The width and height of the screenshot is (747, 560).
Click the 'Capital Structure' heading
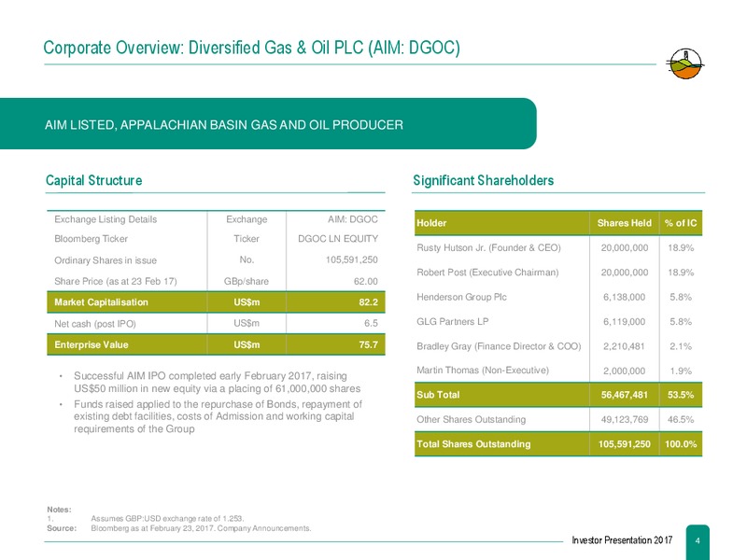(x=94, y=180)
